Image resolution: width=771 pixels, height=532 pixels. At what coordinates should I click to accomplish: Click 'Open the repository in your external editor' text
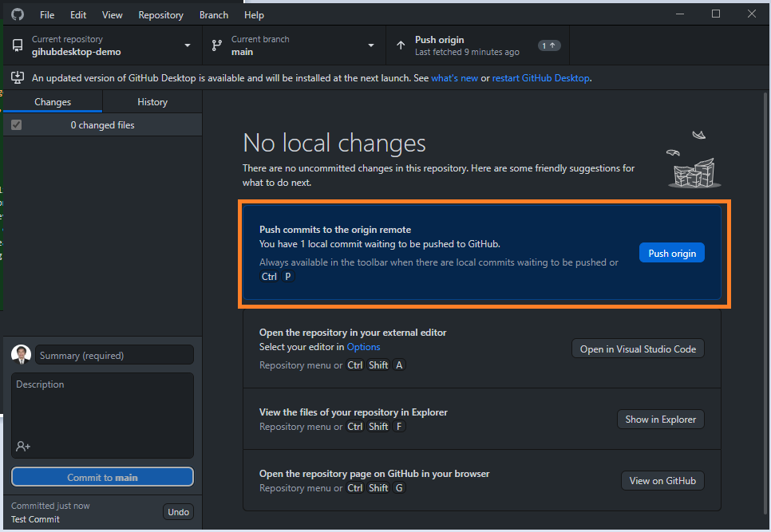[x=353, y=333]
